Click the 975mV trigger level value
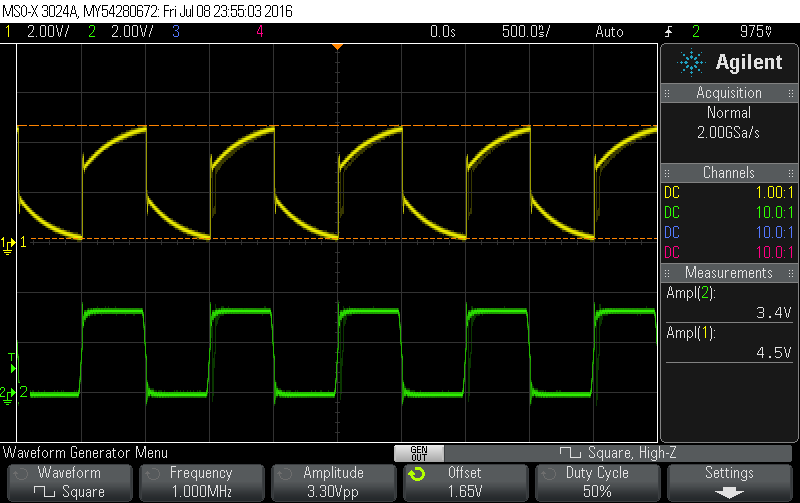The width and height of the screenshot is (800, 503). [x=756, y=32]
